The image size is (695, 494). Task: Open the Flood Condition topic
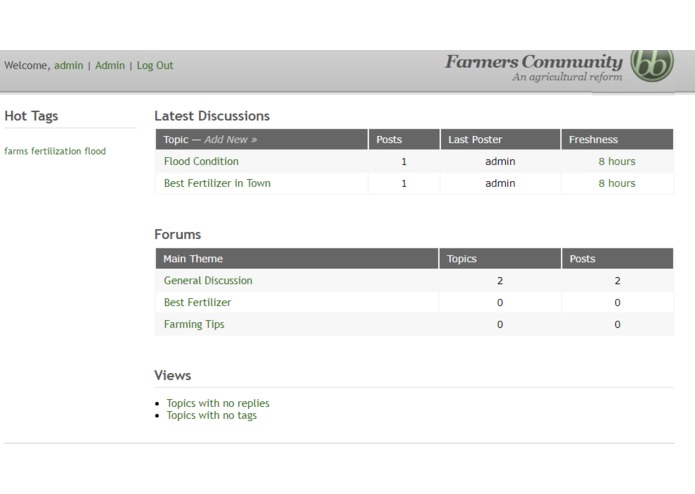(201, 161)
